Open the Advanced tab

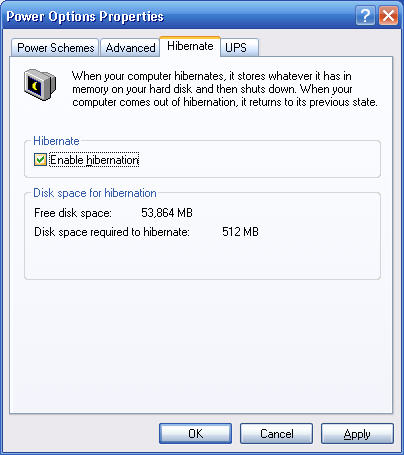pos(130,48)
